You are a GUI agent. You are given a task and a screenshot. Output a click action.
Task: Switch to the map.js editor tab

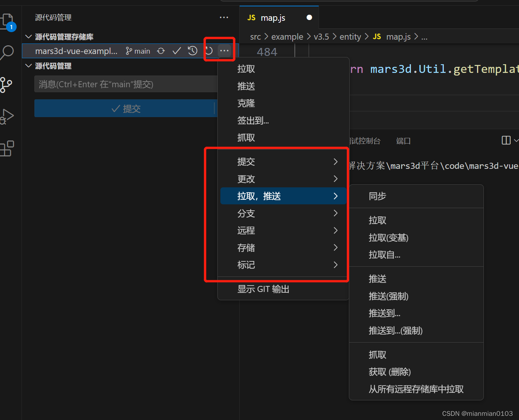[273, 17]
